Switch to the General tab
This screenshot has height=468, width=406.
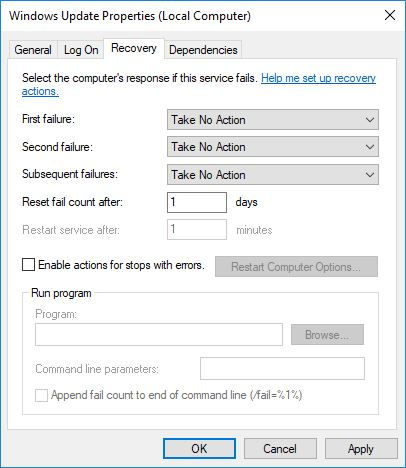coord(33,50)
